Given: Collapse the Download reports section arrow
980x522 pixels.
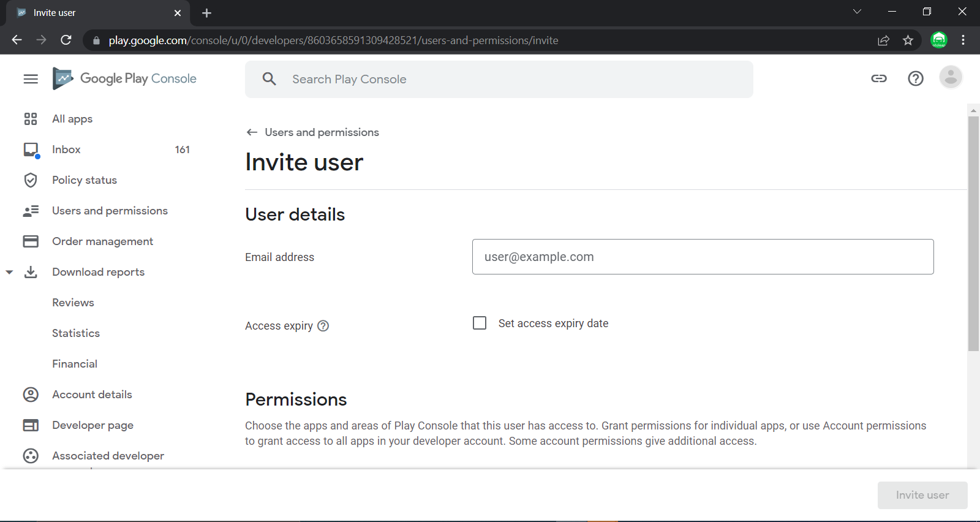Looking at the screenshot, I should coord(9,272).
